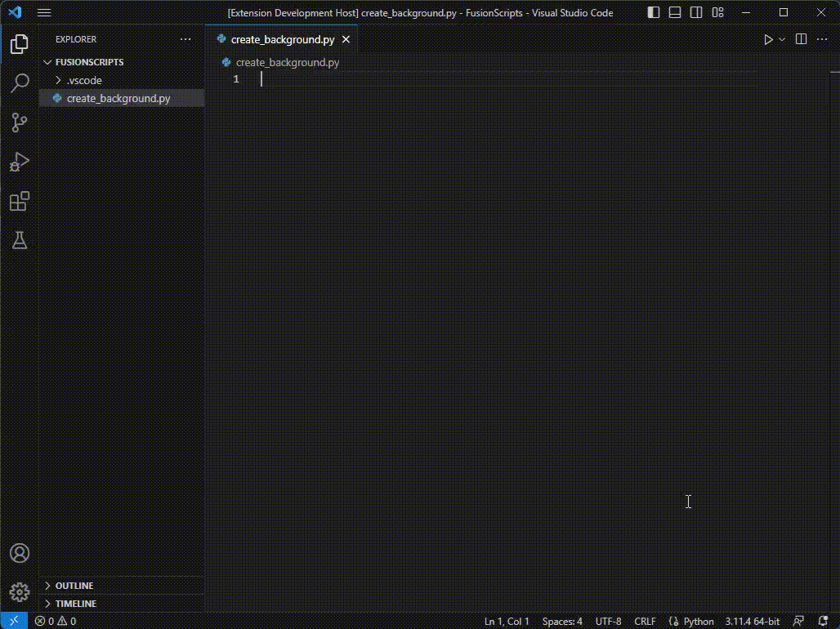This screenshot has height=629, width=840.
Task: Open the remote window indicator
Action: tap(14, 621)
